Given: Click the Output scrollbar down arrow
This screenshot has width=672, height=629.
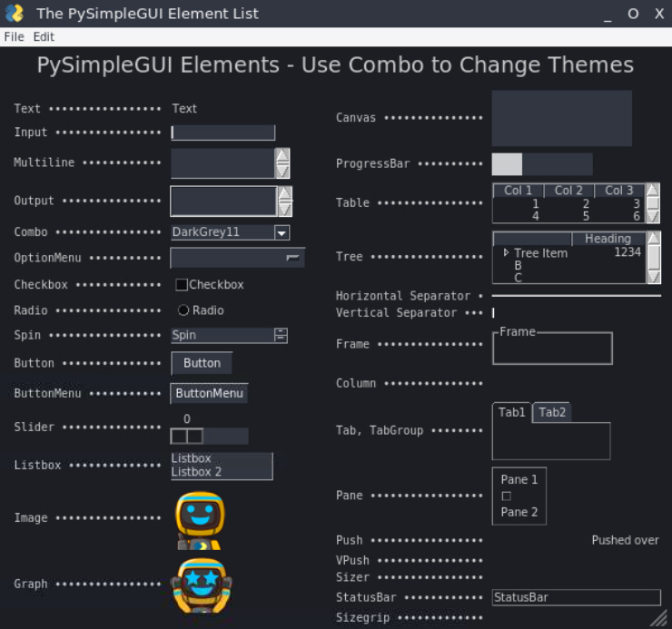Looking at the screenshot, I should click(285, 209).
